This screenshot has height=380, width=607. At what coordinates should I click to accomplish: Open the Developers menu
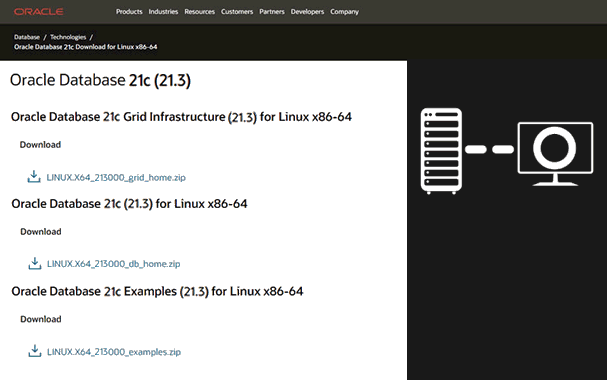coord(307,12)
